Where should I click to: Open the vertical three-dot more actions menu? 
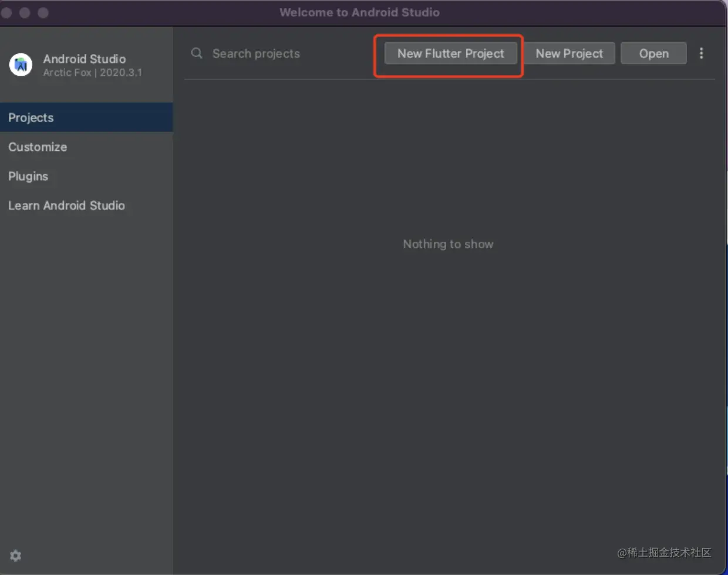(701, 53)
